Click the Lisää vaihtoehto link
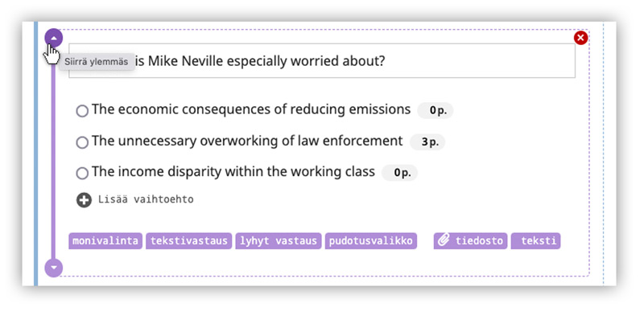This screenshot has height=332, width=644. click(x=146, y=199)
